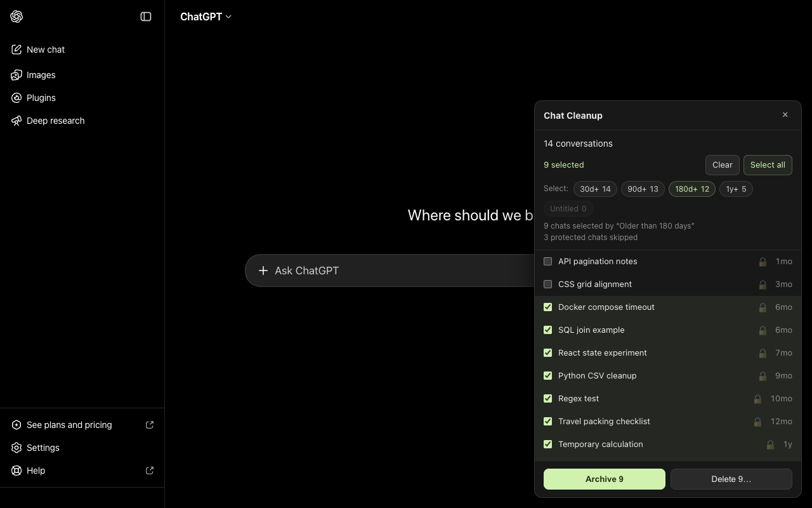Click the lock icon on Docker compose timeout

(763, 307)
